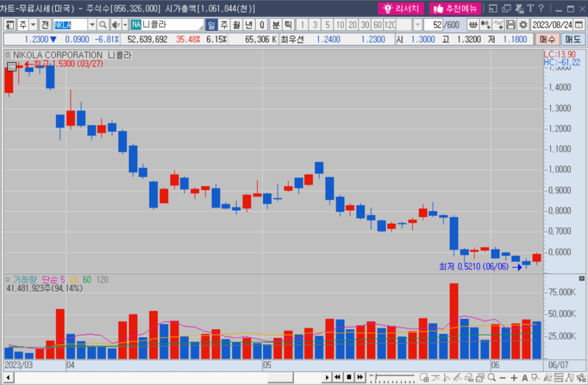Viewport: 588px width, 385px height.
Task: Click the rewind button
Action: [x=338, y=377]
